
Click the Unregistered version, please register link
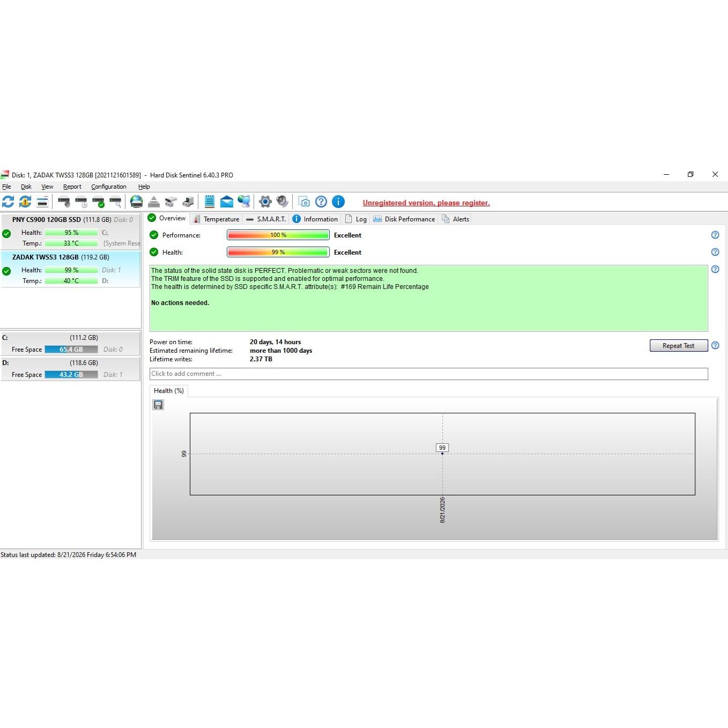click(426, 203)
